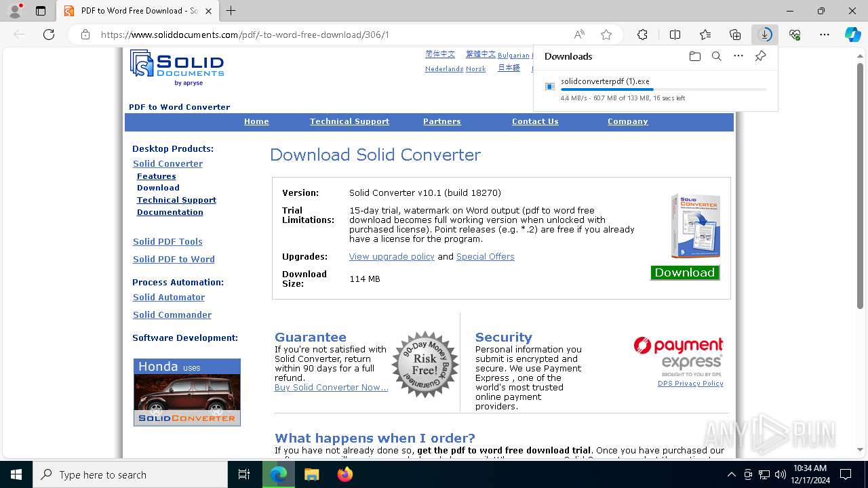868x488 pixels.
Task: Open the notifications center icon
Action: tap(846, 474)
